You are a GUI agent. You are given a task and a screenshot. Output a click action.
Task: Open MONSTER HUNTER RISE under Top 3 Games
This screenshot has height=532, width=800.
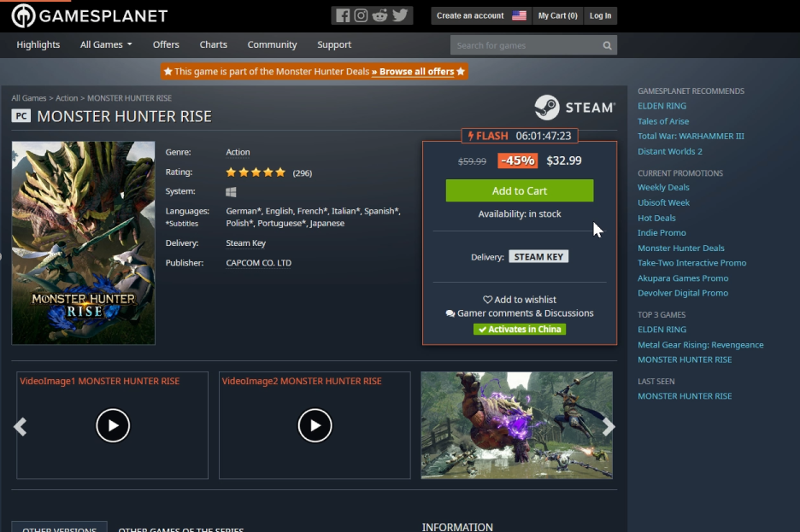click(x=685, y=360)
